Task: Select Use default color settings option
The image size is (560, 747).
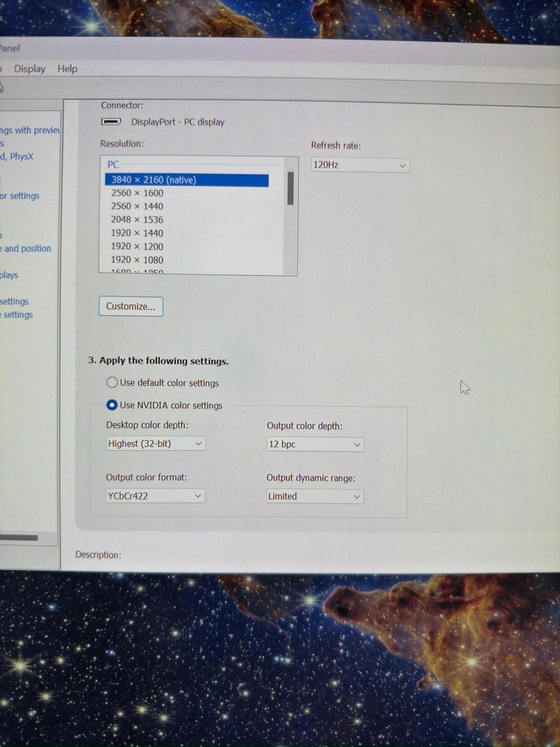Action: tap(112, 383)
